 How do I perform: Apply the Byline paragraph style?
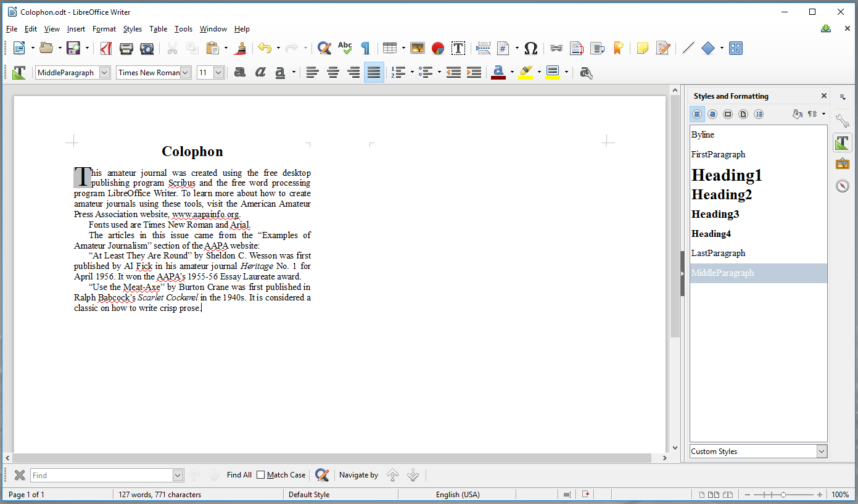pyautogui.click(x=758, y=134)
